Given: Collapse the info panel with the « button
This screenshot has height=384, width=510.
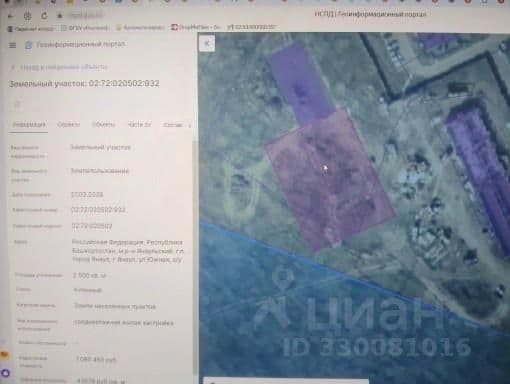Looking at the screenshot, I should pos(207,43).
